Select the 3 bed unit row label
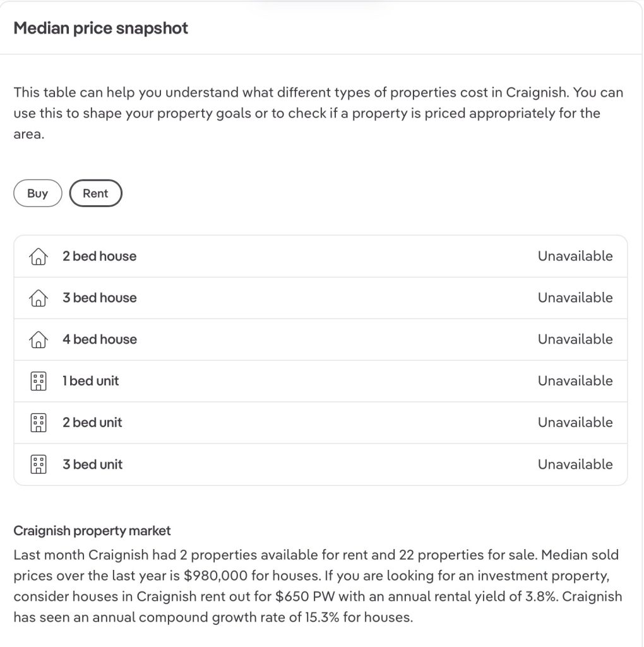The height and width of the screenshot is (647, 644). [92, 464]
